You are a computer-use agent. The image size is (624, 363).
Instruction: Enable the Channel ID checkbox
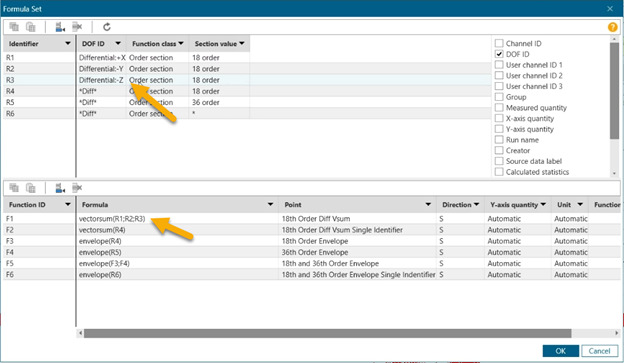click(499, 43)
